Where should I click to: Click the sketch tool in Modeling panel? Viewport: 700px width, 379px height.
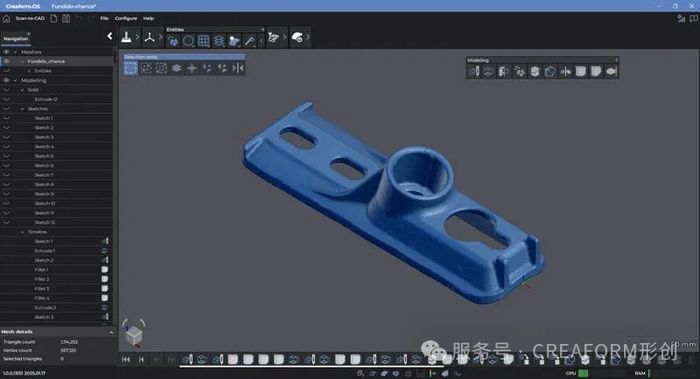point(474,71)
